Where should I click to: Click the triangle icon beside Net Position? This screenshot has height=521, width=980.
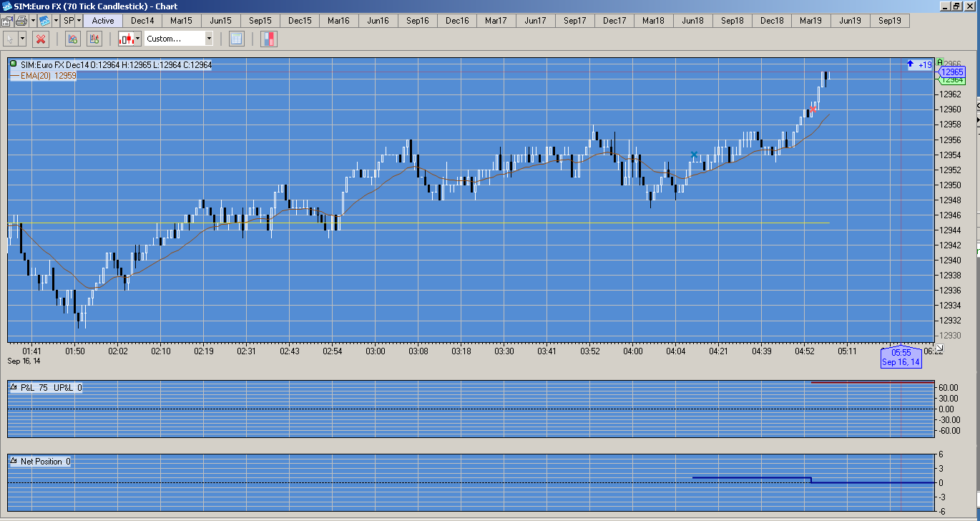13,462
